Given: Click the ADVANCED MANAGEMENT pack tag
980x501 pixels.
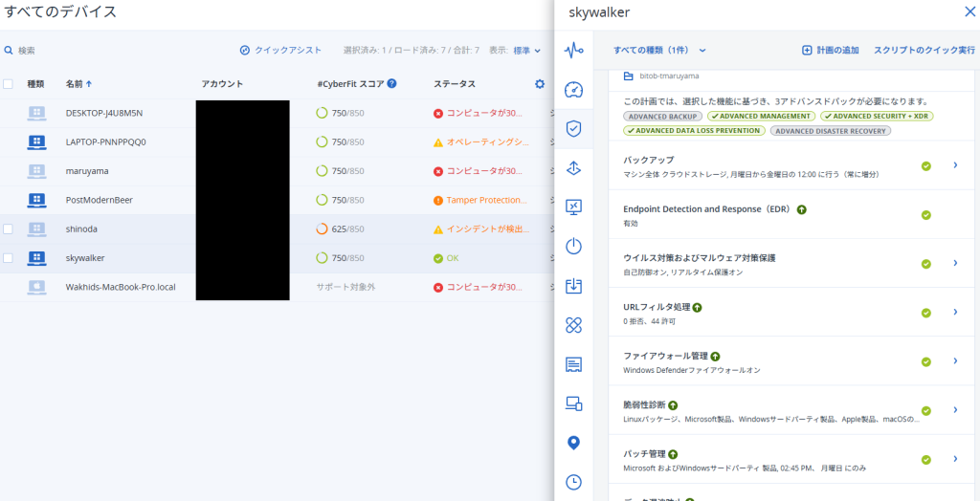Looking at the screenshot, I should click(x=761, y=117).
